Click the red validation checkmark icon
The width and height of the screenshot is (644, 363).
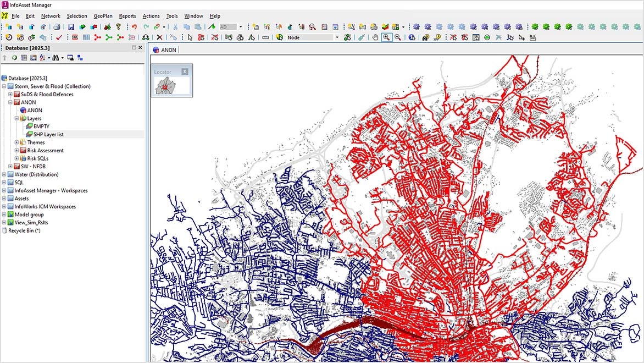coord(58,37)
